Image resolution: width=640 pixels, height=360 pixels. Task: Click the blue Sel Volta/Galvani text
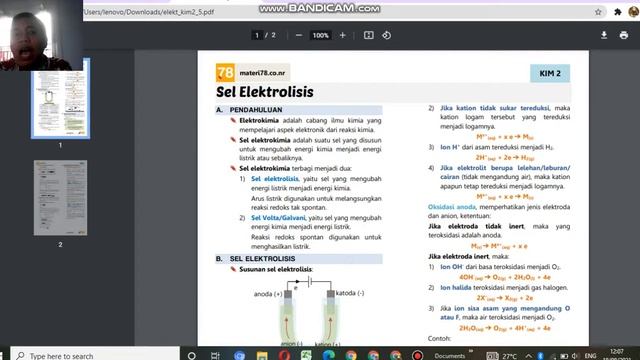(278, 218)
